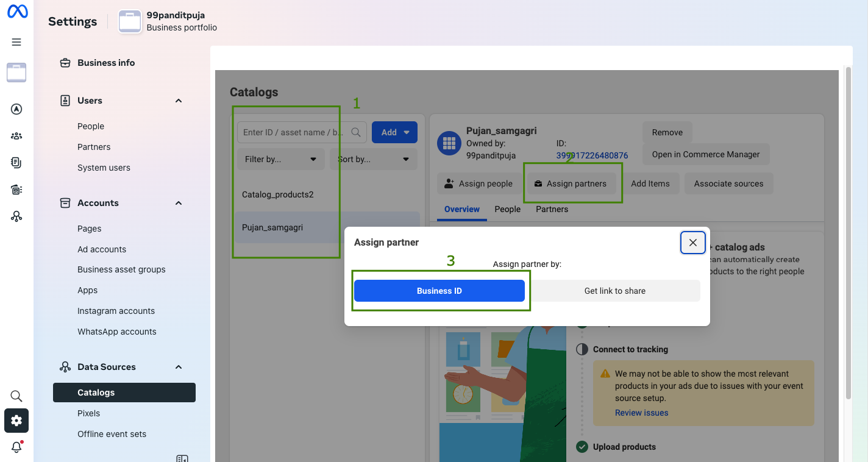Click the Upload products step
Viewport: 868px width, 462px height.
(x=624, y=447)
